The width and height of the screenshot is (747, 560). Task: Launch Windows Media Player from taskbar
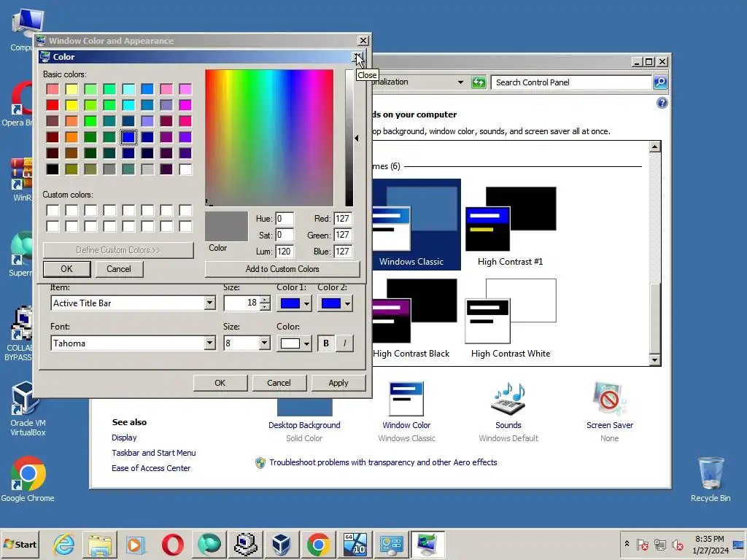tap(135, 544)
